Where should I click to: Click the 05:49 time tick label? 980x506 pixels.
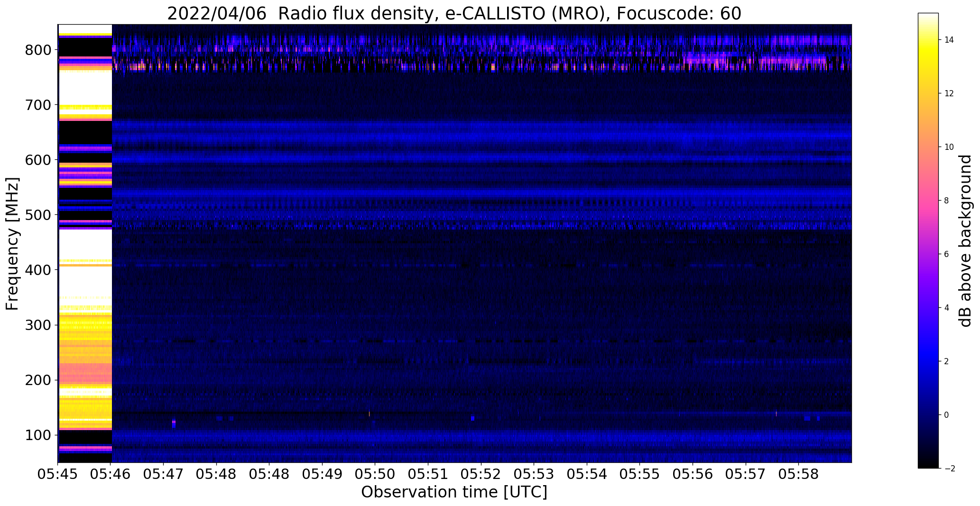pyautogui.click(x=322, y=475)
